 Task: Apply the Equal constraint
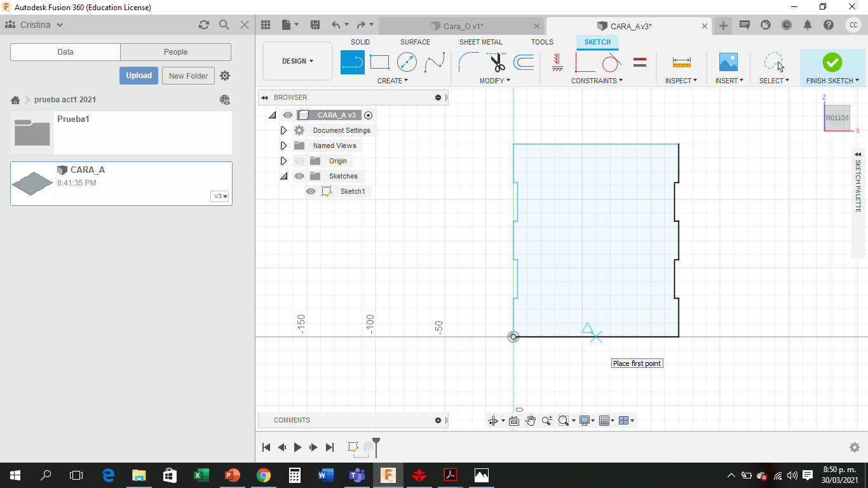(x=640, y=62)
